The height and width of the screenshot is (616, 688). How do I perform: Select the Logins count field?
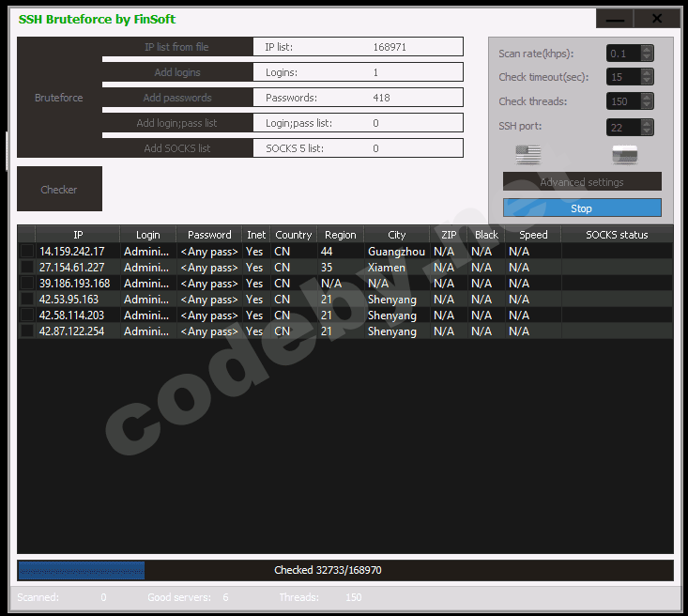(358, 72)
